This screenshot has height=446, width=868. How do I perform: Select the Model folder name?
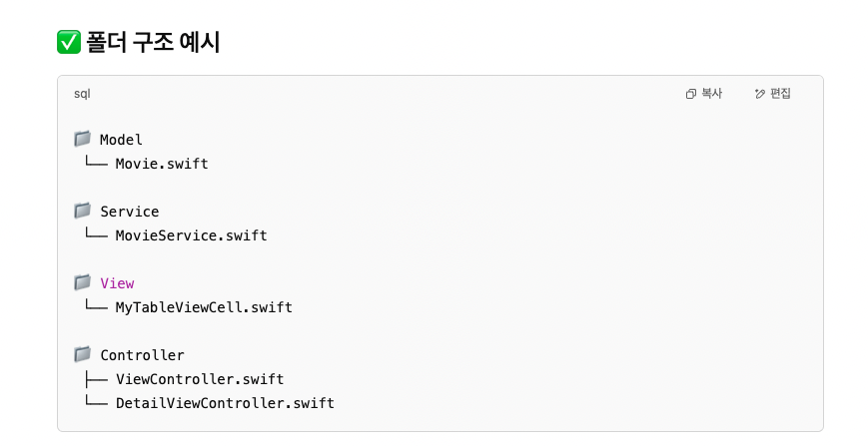pos(121,140)
